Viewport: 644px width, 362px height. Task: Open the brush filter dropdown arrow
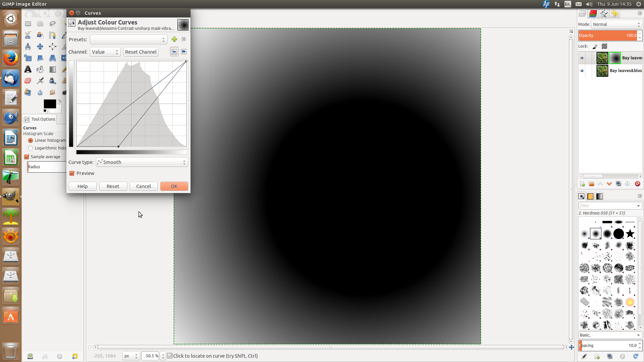(638, 206)
